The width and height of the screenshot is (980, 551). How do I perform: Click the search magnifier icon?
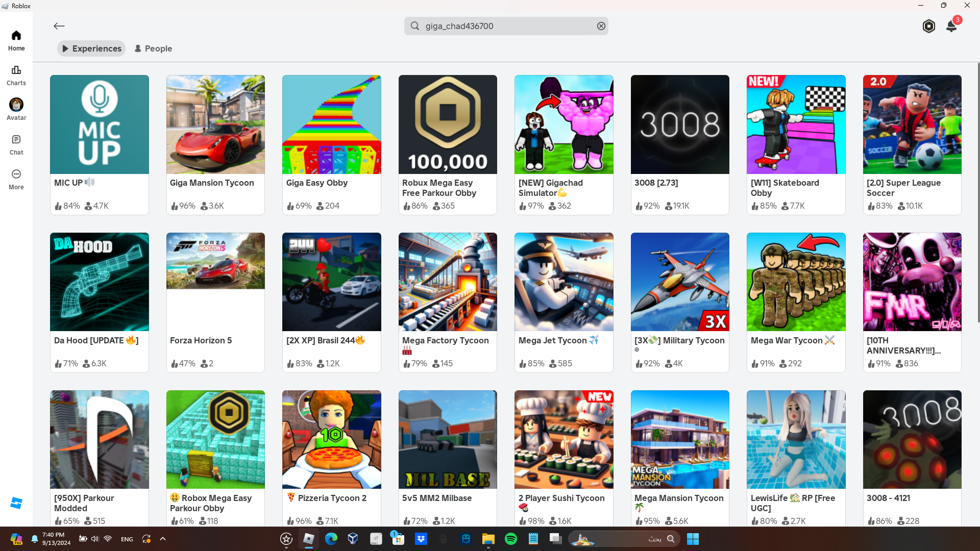coord(415,26)
